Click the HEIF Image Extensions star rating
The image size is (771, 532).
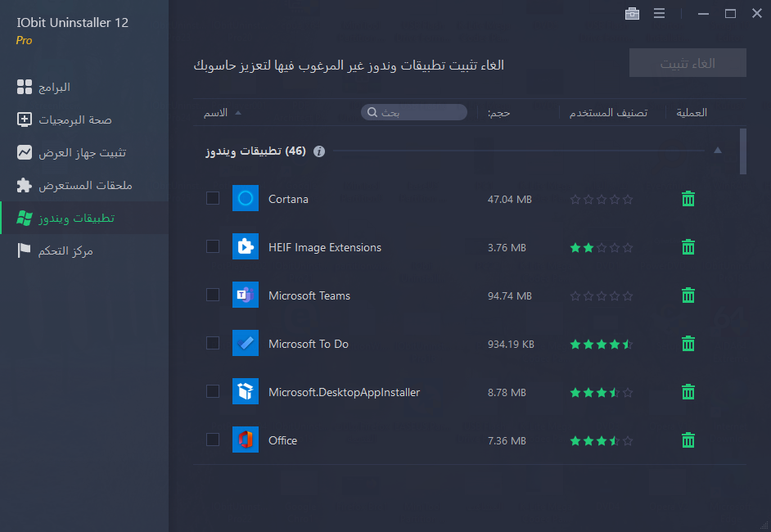601,248
